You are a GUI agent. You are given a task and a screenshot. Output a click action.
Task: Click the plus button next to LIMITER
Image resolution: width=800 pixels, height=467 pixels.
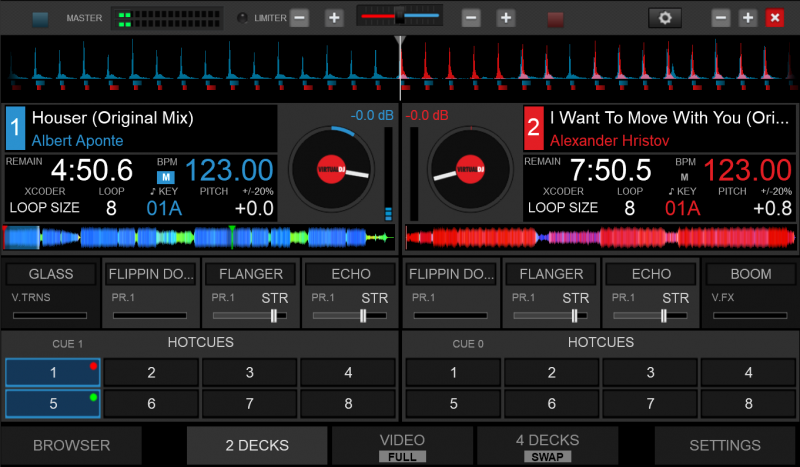click(x=334, y=18)
